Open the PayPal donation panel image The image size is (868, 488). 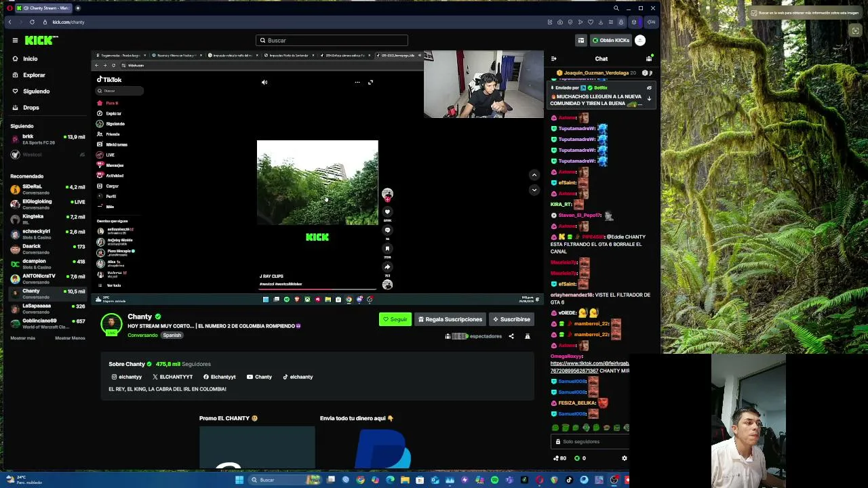(384, 448)
